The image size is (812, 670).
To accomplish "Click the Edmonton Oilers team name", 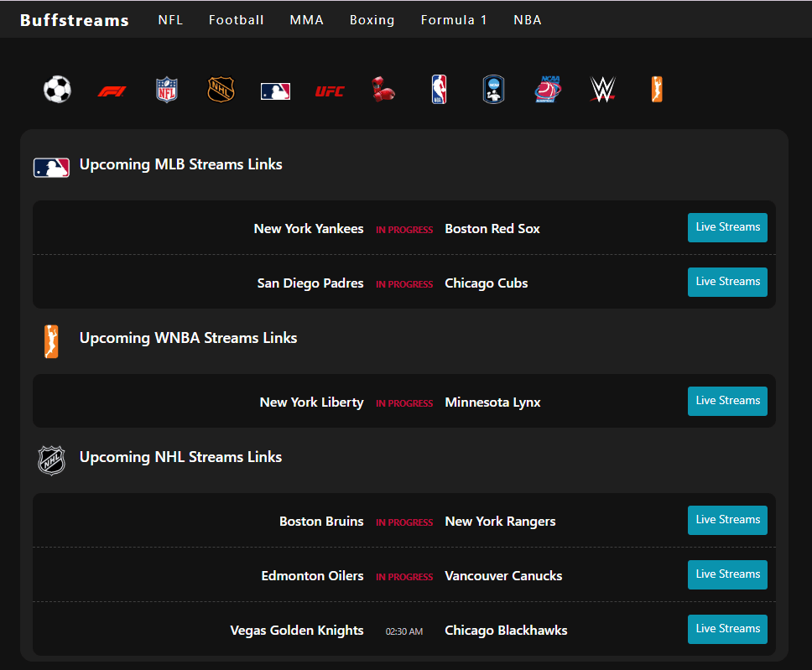I will pos(312,576).
